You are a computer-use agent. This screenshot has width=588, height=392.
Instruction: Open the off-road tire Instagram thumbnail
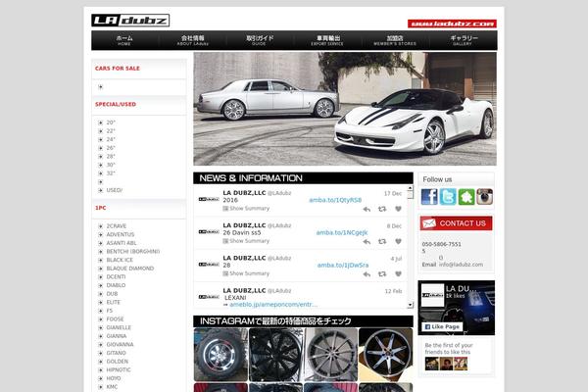click(220, 355)
